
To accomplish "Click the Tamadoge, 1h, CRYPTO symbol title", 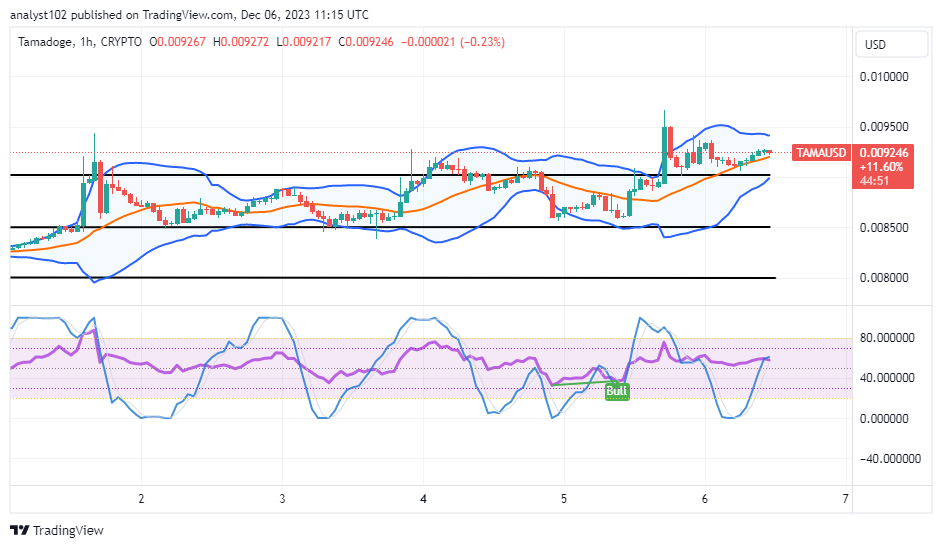I will (x=80, y=42).
